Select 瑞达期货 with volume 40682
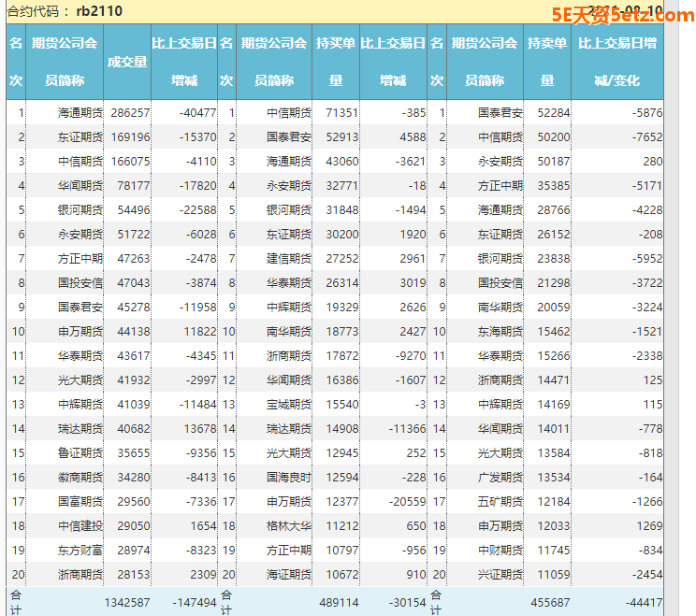 80,428
